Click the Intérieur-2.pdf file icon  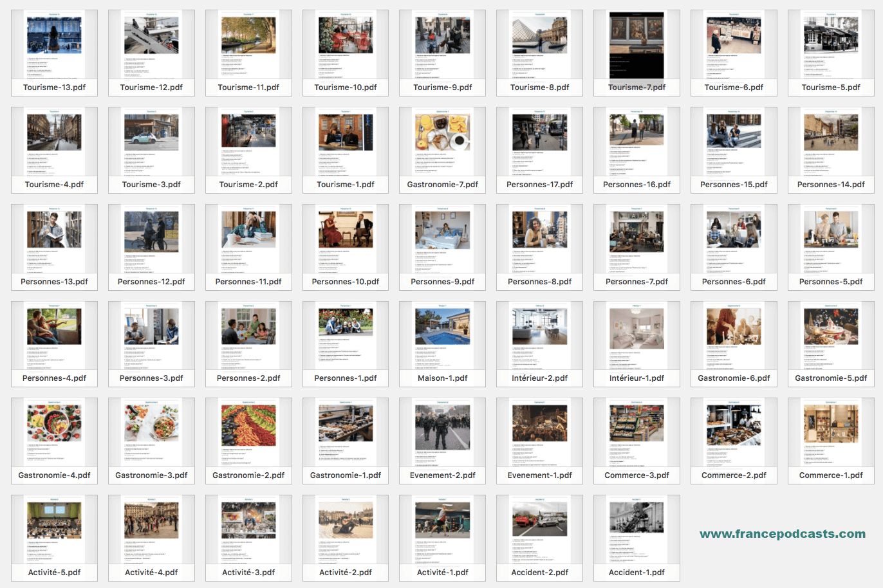click(x=539, y=336)
